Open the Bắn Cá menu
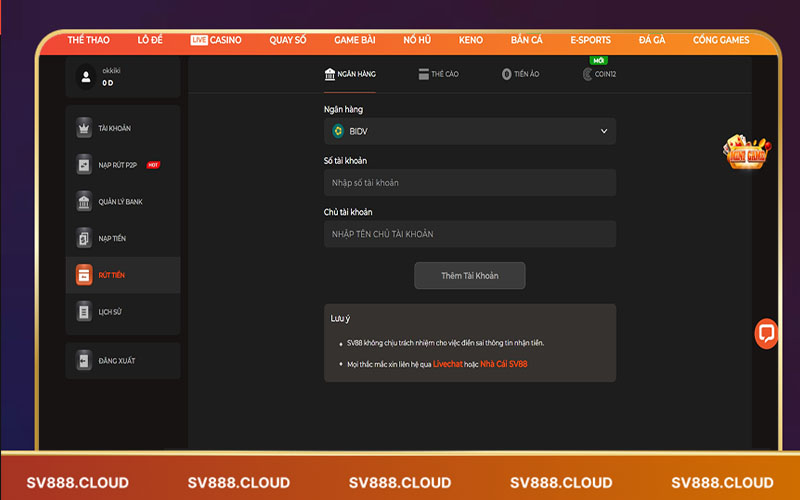 coord(527,40)
